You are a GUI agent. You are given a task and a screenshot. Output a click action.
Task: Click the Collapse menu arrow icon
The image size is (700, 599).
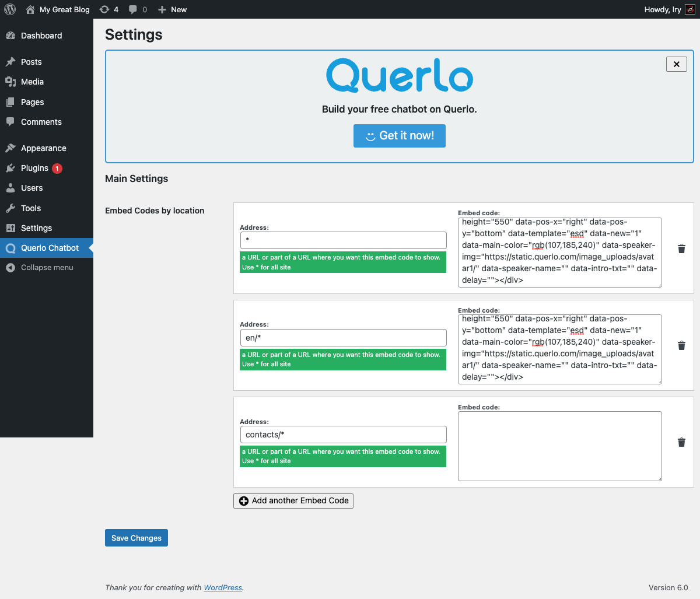(x=10, y=268)
